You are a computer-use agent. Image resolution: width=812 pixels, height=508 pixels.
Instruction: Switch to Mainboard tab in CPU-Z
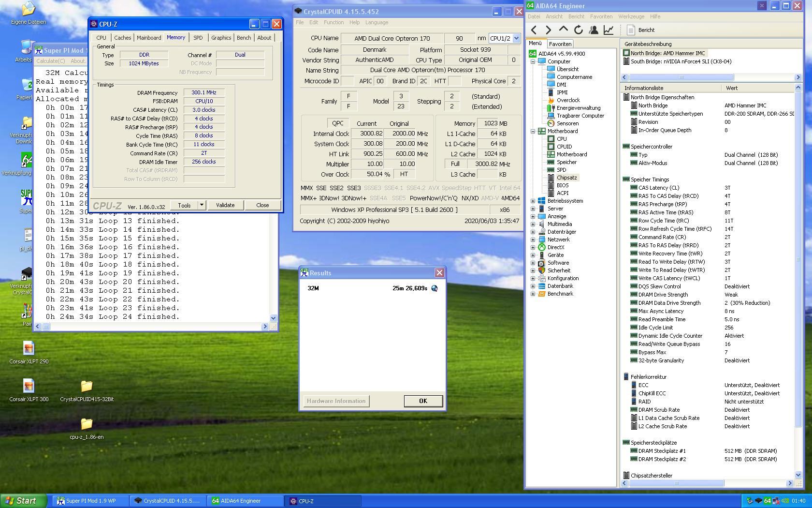pyautogui.click(x=149, y=38)
